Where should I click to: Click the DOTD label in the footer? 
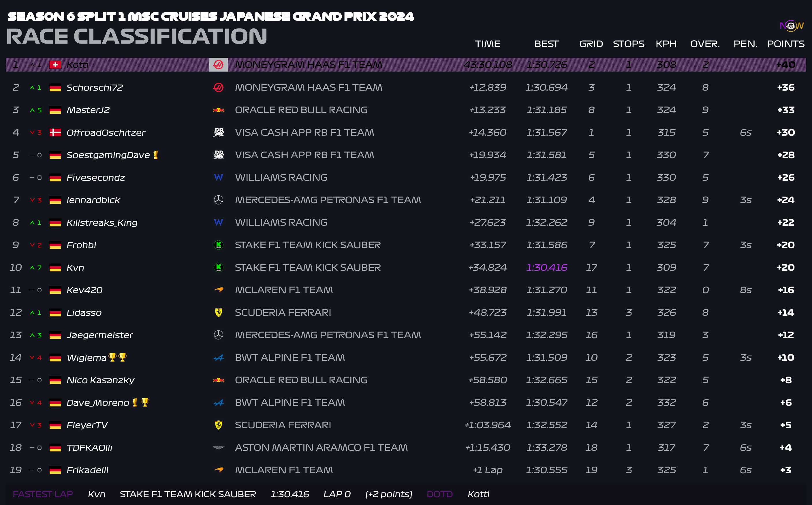(x=439, y=494)
